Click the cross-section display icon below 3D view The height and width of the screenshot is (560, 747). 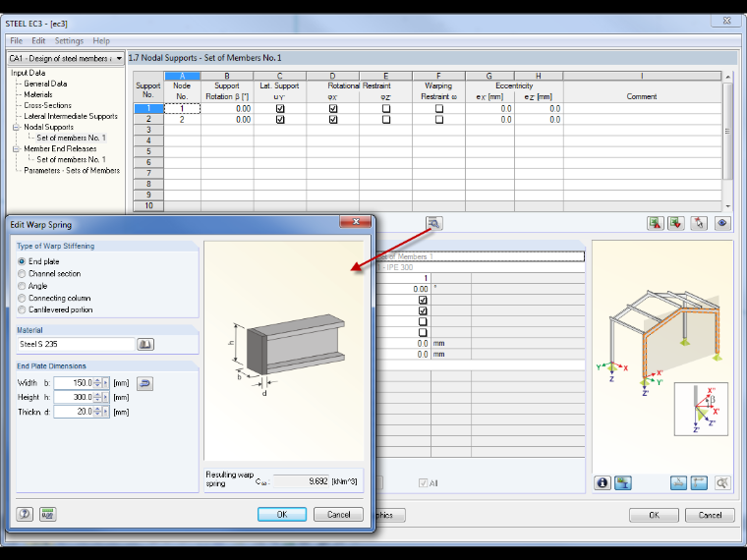click(x=623, y=483)
